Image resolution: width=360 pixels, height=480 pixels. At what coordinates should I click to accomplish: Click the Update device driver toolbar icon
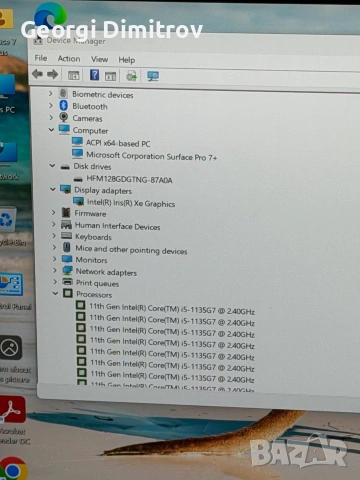pos(131,76)
